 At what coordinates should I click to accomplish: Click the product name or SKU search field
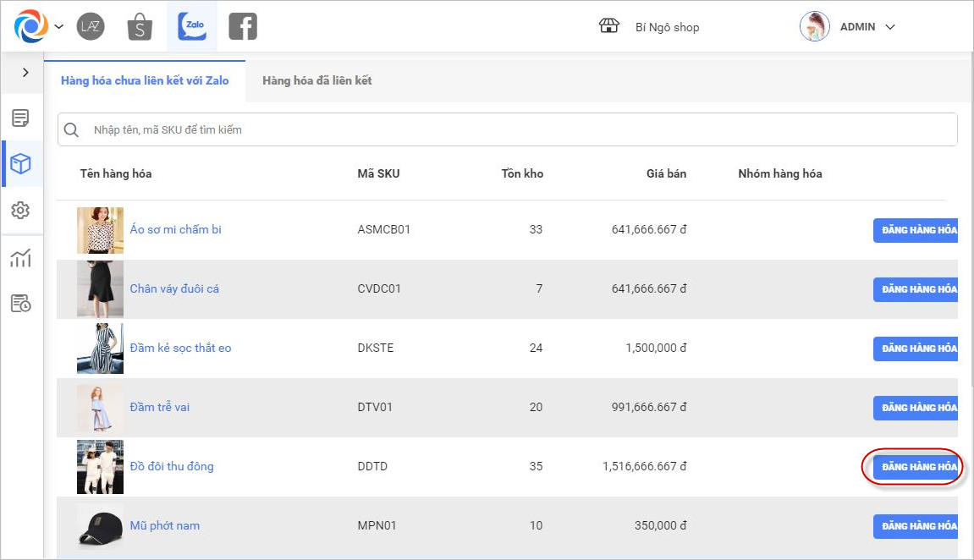pyautogui.click(x=508, y=130)
